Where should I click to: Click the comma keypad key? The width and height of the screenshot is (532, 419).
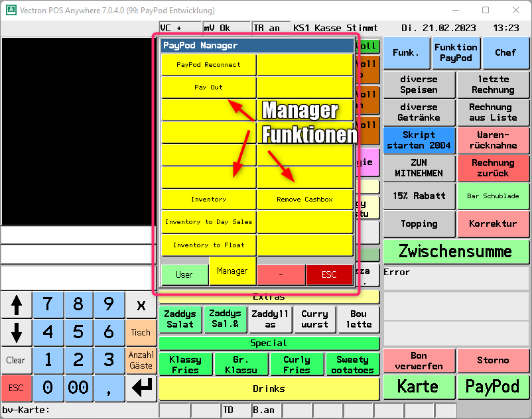(x=109, y=388)
